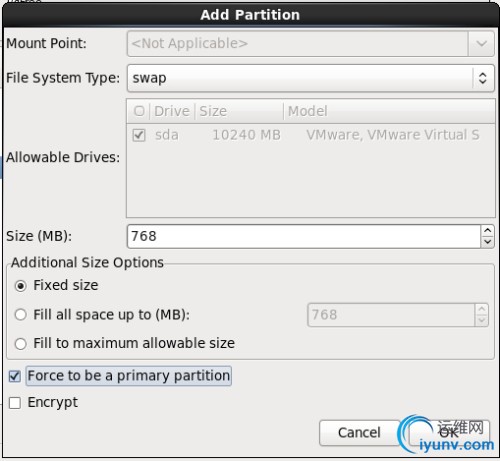Click up arrow of Fill all space spinner

[481, 309]
